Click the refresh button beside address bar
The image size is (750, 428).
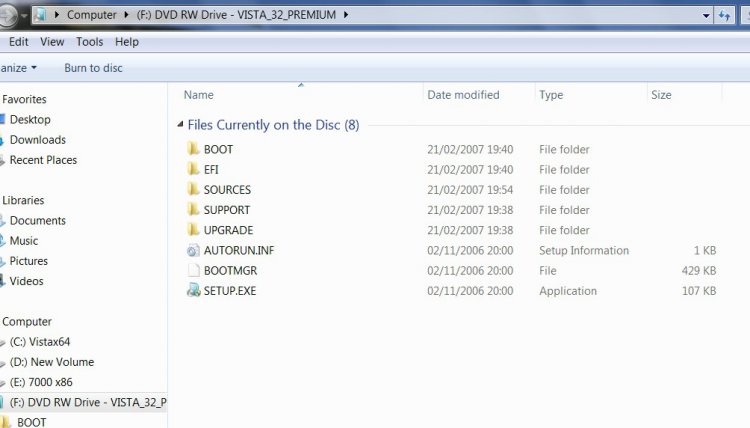pyautogui.click(x=725, y=16)
